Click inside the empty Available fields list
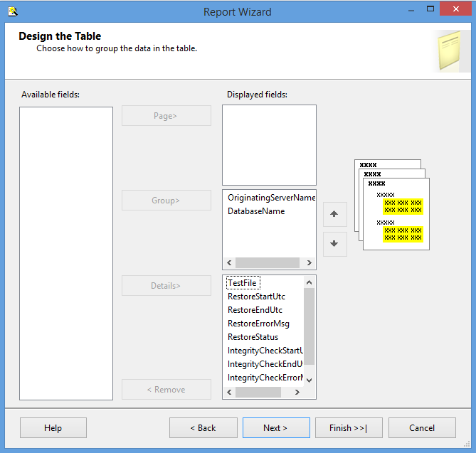Image resolution: width=476 pixels, height=453 pixels. [x=66, y=253]
